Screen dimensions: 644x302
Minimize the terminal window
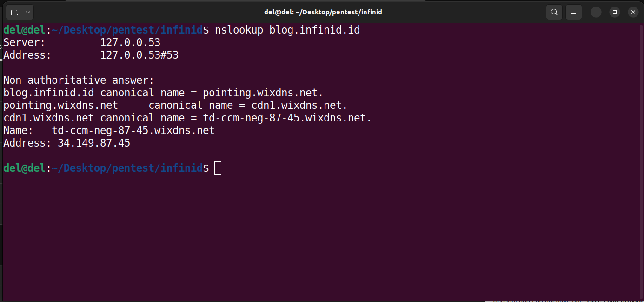click(x=597, y=12)
